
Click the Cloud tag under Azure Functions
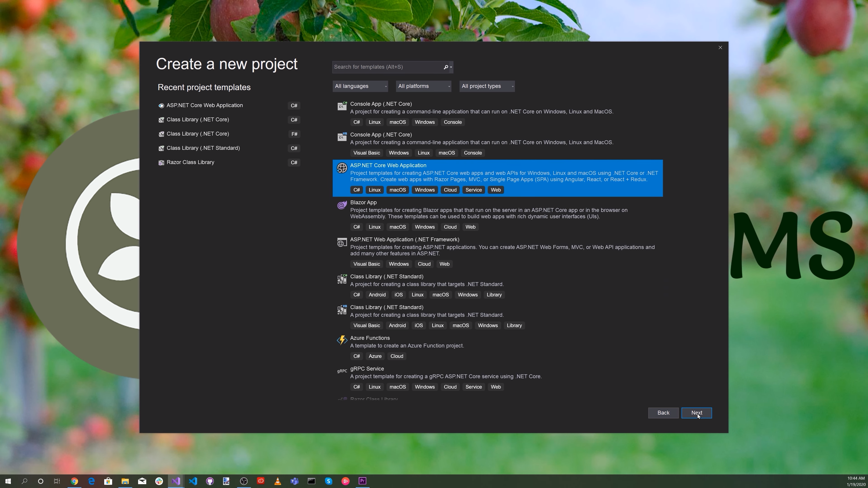(397, 356)
